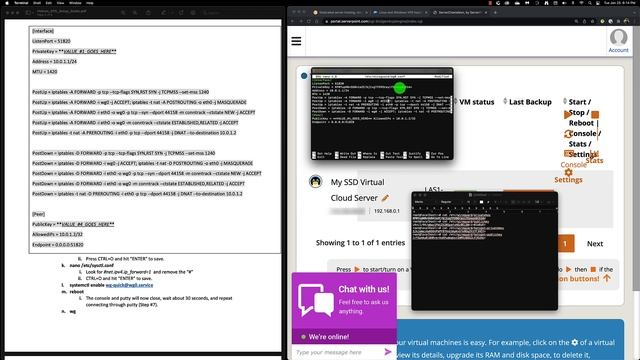Viewport: 640px width, 360px height.
Task: Open the orange Settings gear icon
Action: [x=569, y=172]
